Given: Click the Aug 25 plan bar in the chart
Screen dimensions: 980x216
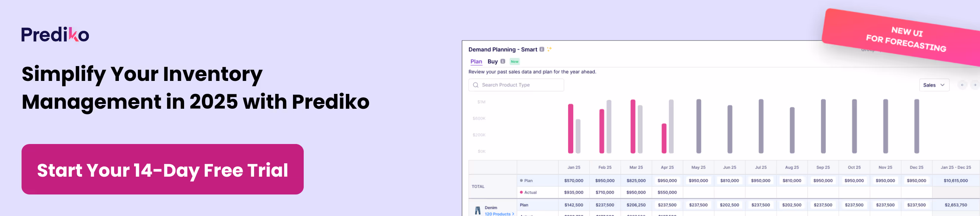Looking at the screenshot, I should click(792, 130).
